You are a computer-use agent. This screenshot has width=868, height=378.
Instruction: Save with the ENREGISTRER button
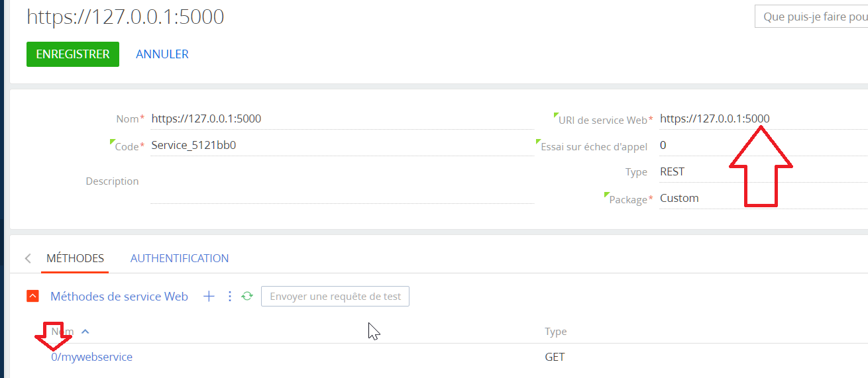click(73, 54)
